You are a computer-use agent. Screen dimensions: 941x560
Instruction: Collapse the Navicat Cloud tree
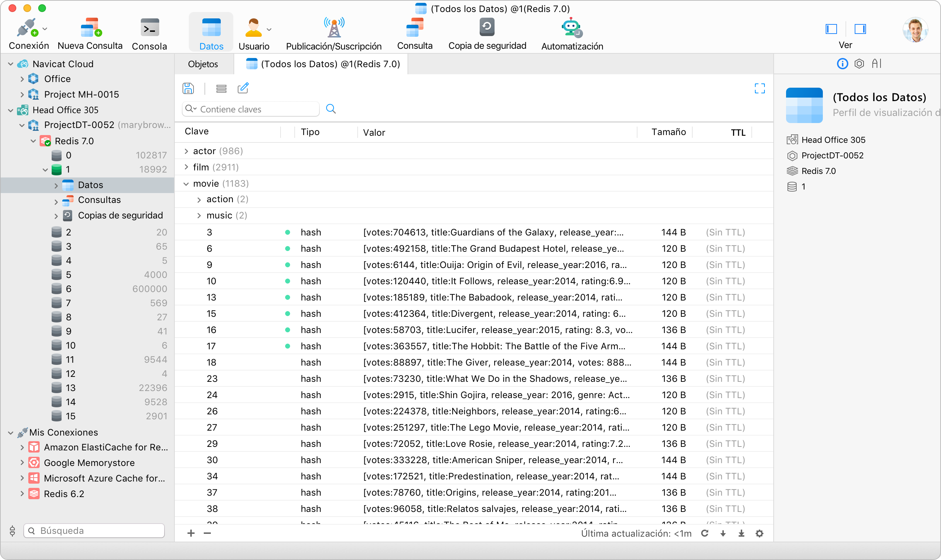click(x=11, y=64)
